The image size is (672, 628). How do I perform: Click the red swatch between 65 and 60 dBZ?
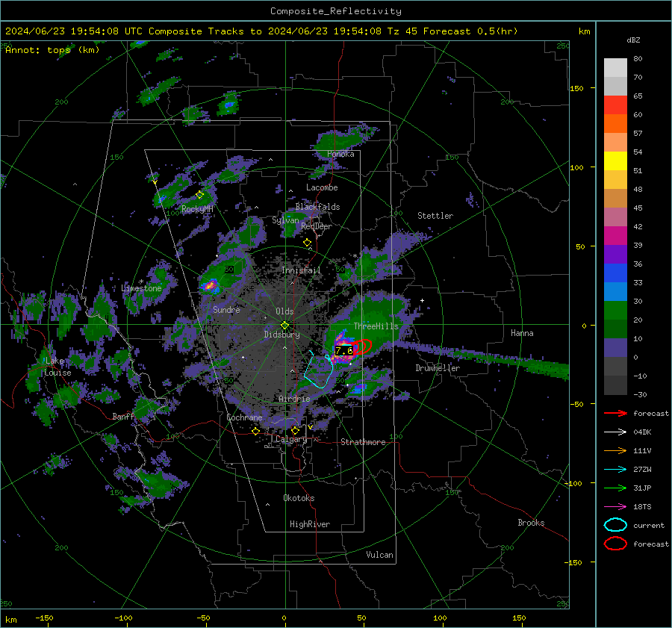coord(615,105)
